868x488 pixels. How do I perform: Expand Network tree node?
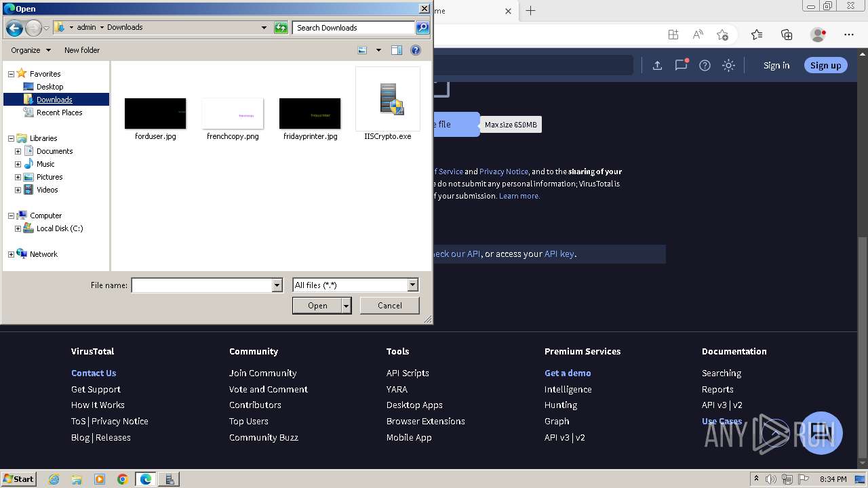tap(11, 254)
